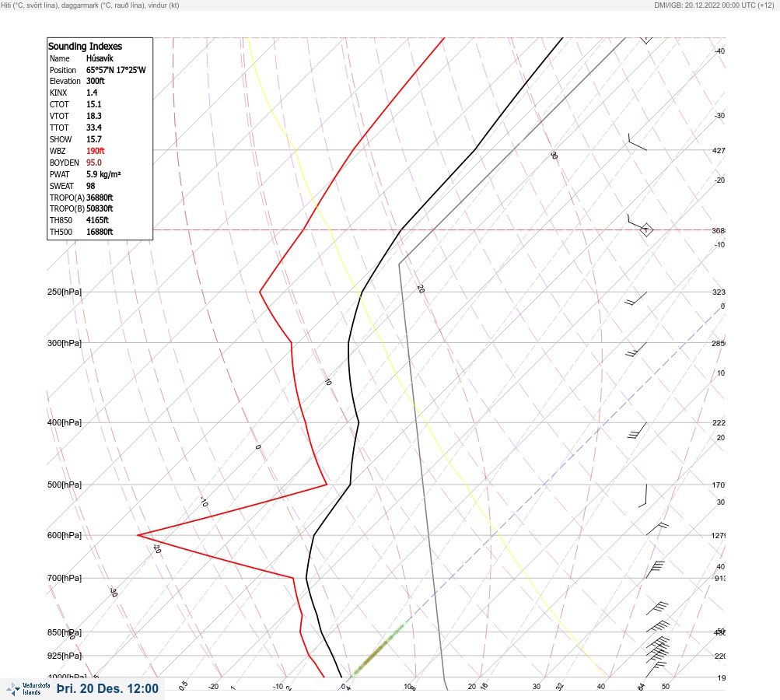
Task: Click the TROPO(B) value '50830ft'
Action: pyautogui.click(x=100, y=208)
